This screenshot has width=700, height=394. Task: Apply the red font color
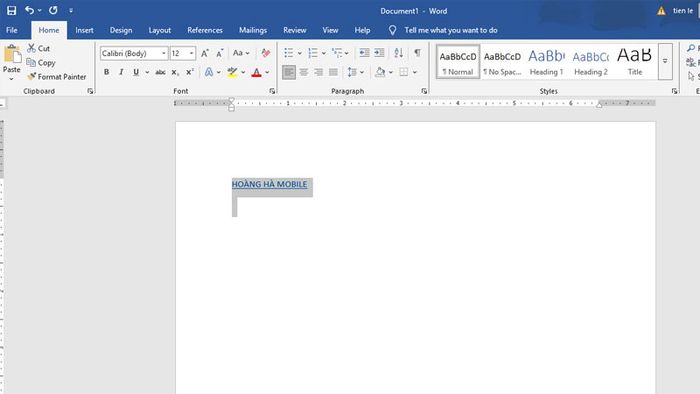[x=256, y=72]
